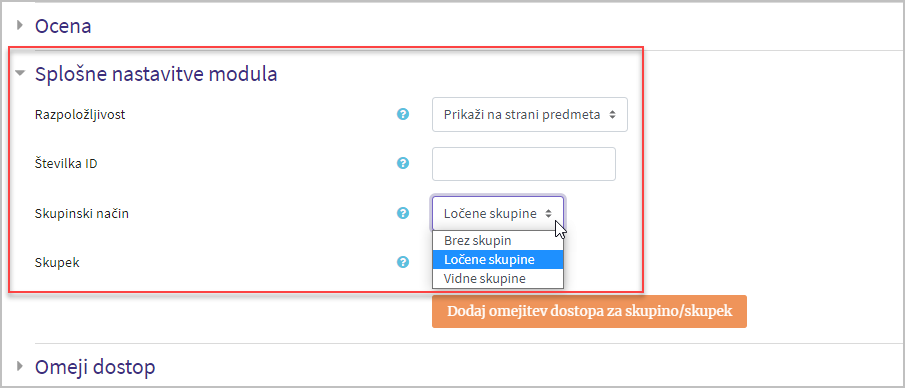Choose Ločene skupine in the list
The image size is (905, 388).
click(x=498, y=259)
